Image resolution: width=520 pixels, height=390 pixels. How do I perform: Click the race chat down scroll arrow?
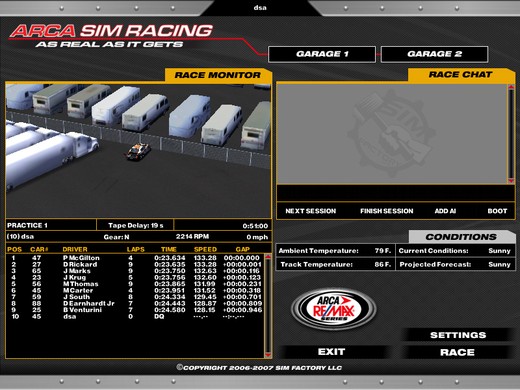pyautogui.click(x=511, y=181)
